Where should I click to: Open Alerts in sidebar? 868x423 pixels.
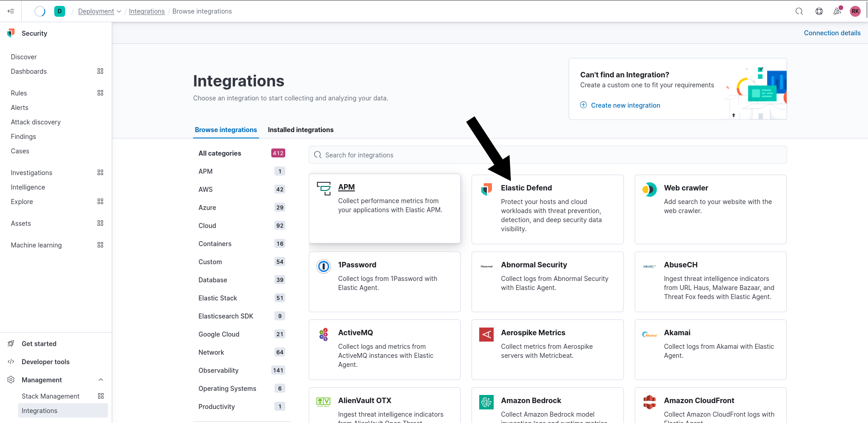click(19, 108)
